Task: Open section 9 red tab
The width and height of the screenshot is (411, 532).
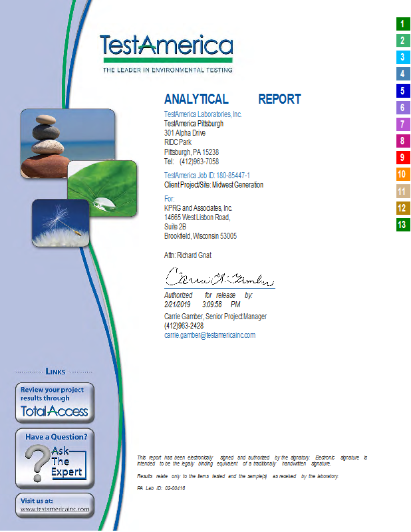Action: pos(403,158)
